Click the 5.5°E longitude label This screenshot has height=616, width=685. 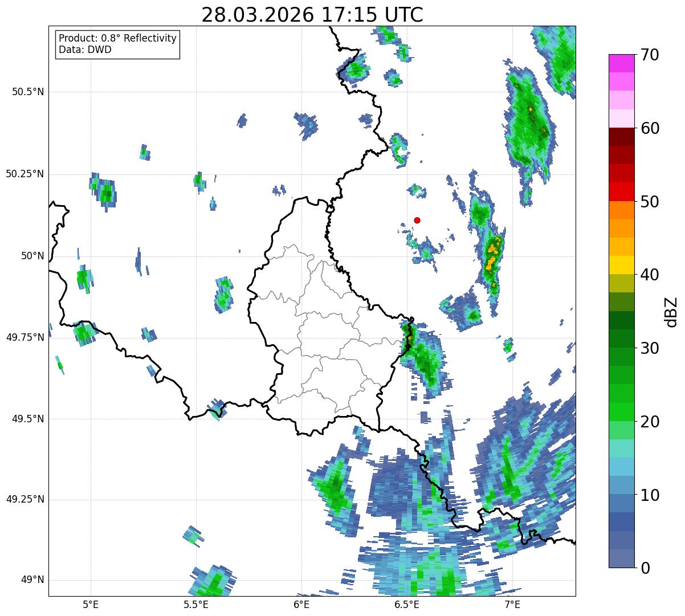pyautogui.click(x=195, y=605)
